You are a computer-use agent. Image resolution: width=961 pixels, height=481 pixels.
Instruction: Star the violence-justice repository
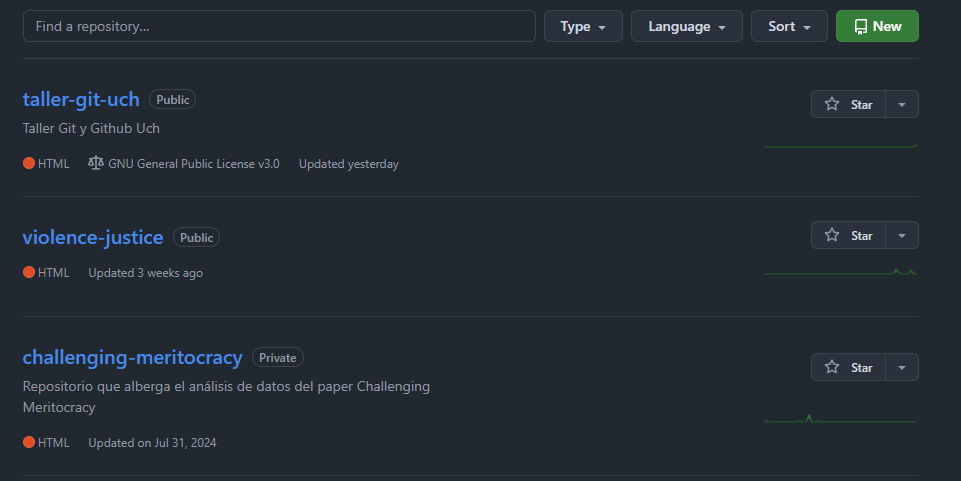[848, 235]
